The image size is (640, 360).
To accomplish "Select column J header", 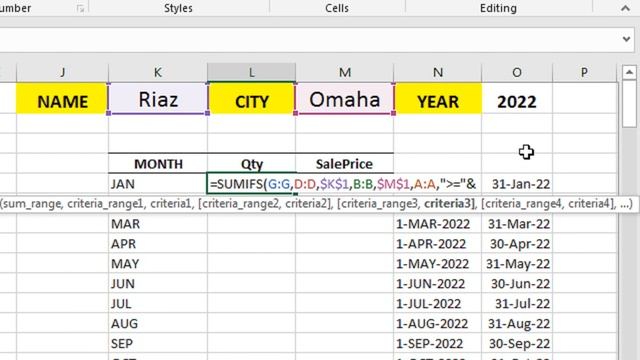I will [62, 72].
